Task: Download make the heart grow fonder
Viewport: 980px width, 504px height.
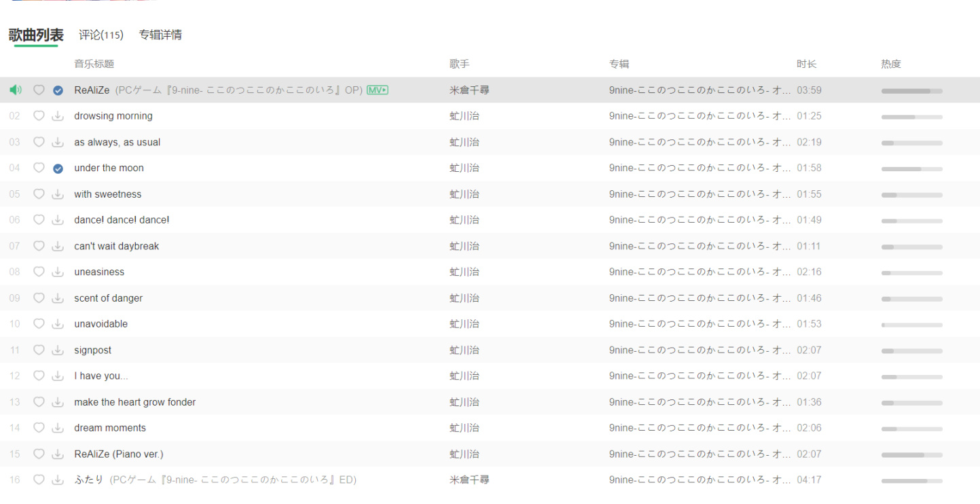Action: (58, 402)
